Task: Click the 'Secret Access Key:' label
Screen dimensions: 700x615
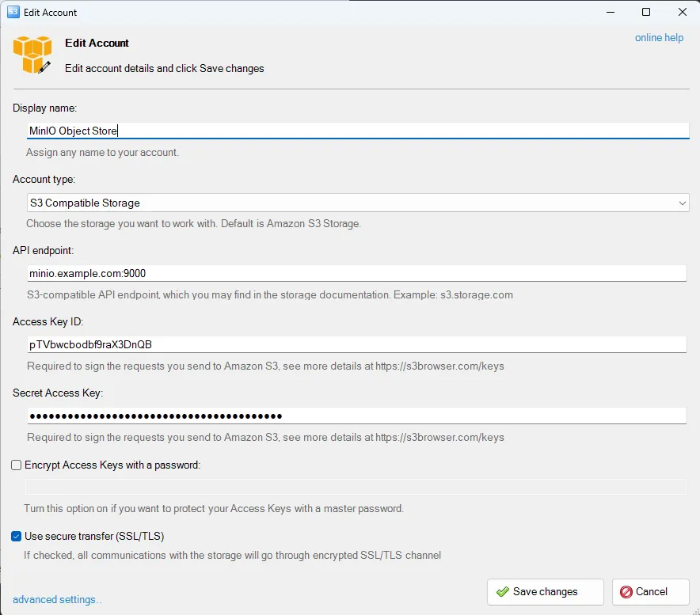Action: click(x=58, y=393)
